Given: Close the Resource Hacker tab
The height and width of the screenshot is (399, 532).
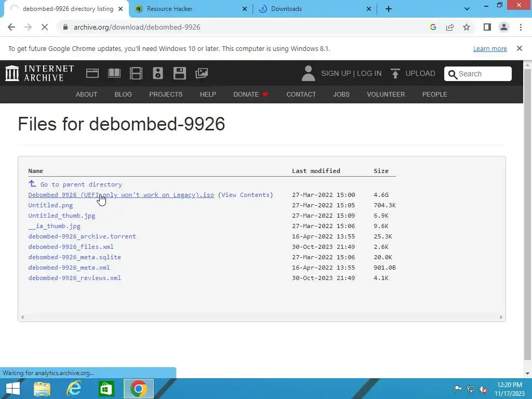Looking at the screenshot, I should (x=244, y=9).
